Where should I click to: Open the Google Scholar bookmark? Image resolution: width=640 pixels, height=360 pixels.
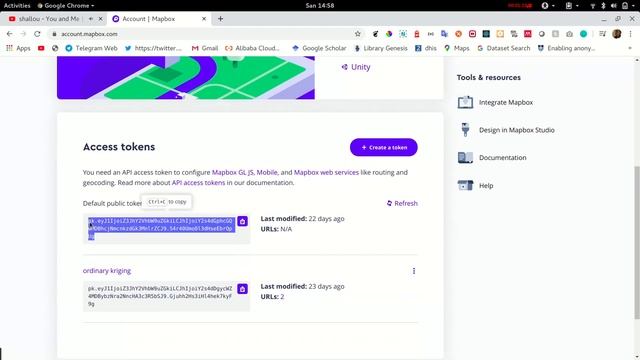(320, 48)
